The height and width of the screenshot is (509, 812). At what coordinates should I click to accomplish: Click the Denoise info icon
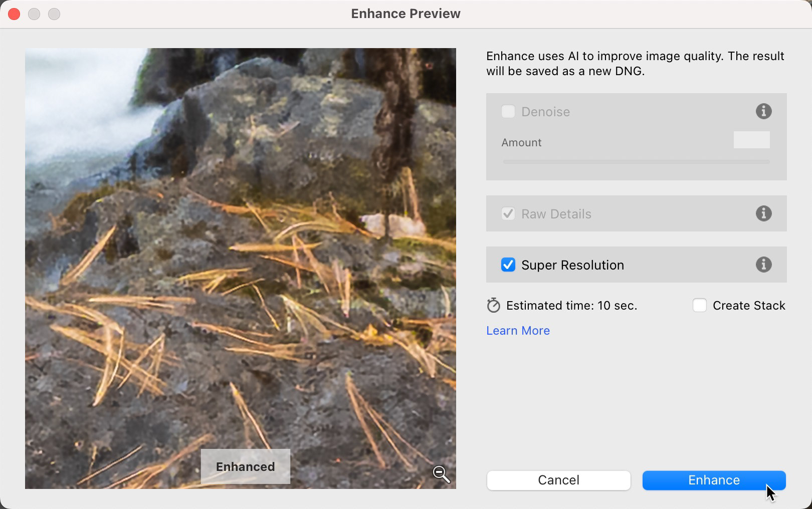click(x=763, y=111)
